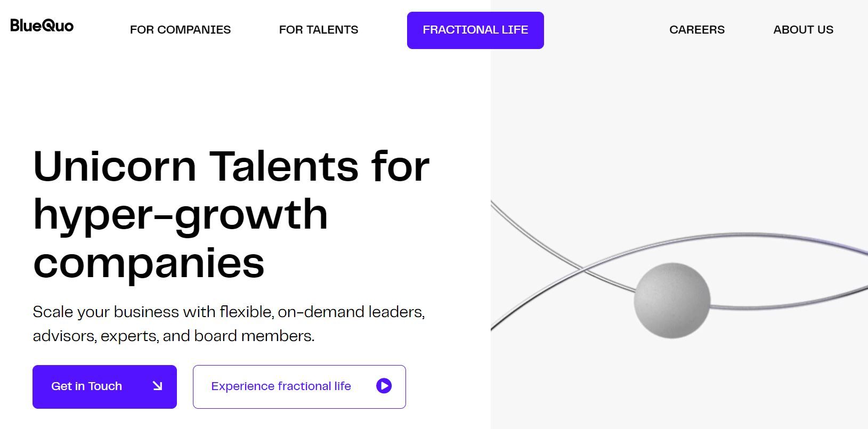Click the advisors, experts, and board members line

click(174, 336)
